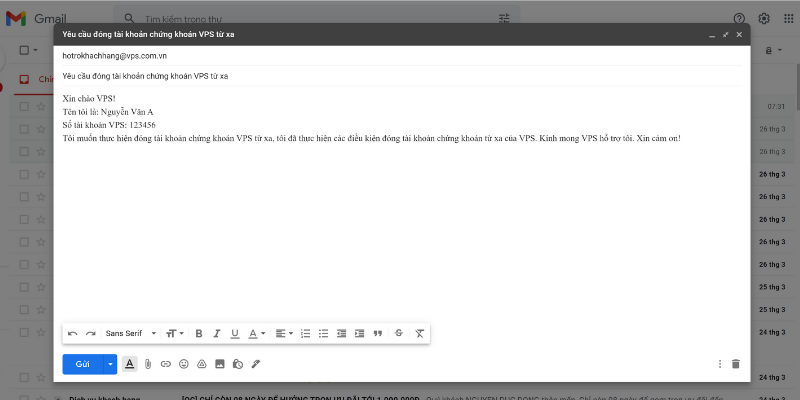The height and width of the screenshot is (400, 800).
Task: Toggle strikethrough formatting
Action: click(399, 333)
